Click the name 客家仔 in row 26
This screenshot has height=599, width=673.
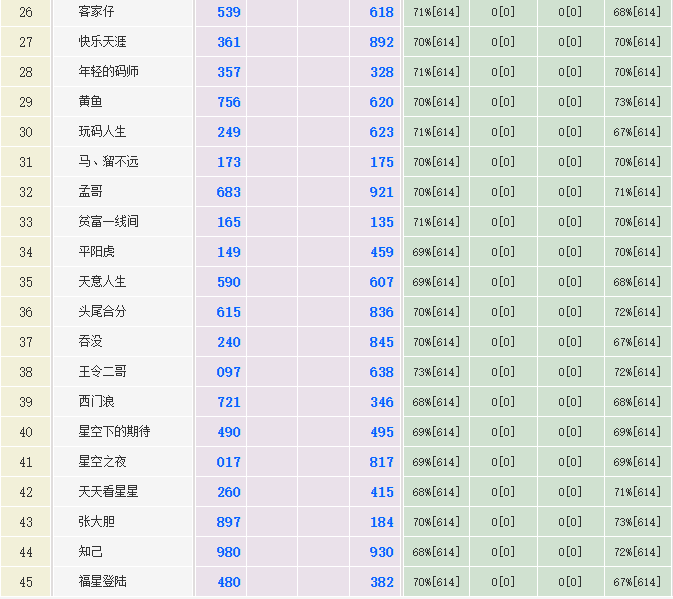(96, 12)
